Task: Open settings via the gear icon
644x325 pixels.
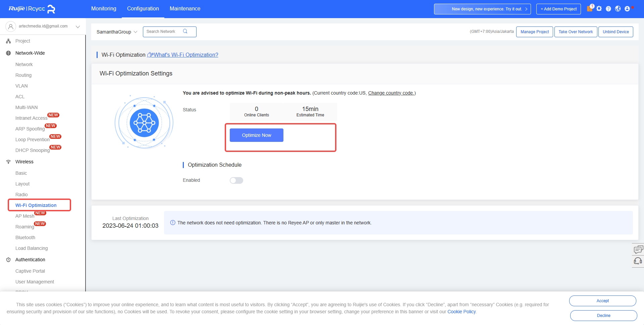Action: pyautogui.click(x=599, y=9)
